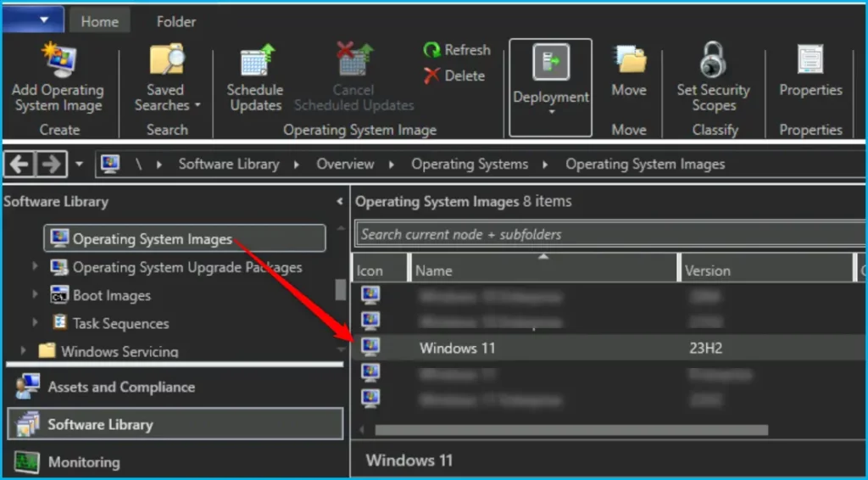Image resolution: width=868 pixels, height=480 pixels.
Task: Click the navigation tree vertical scrollbar thumb
Action: point(341,289)
